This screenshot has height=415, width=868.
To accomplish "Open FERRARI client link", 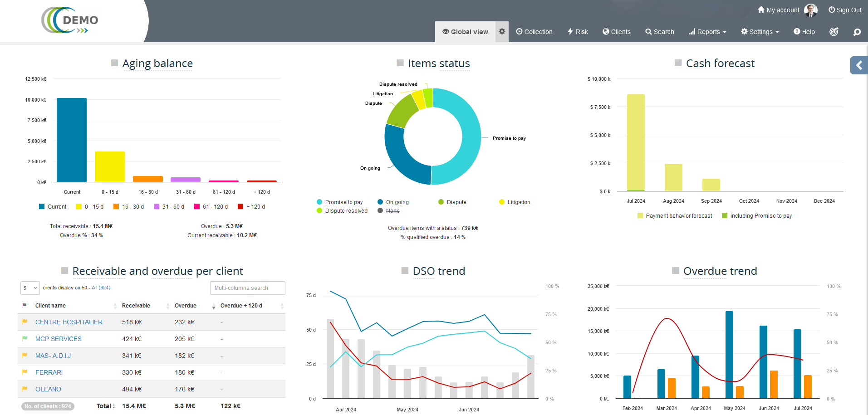I will coord(49,372).
